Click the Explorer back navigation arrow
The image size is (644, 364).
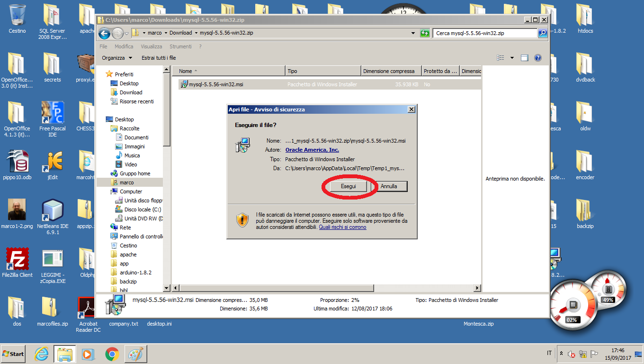(105, 33)
